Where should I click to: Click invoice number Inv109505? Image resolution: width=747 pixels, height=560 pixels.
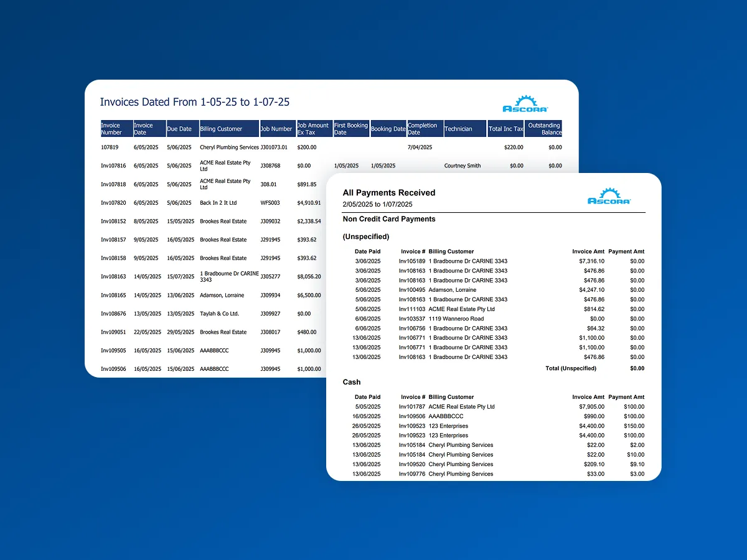[113, 350]
